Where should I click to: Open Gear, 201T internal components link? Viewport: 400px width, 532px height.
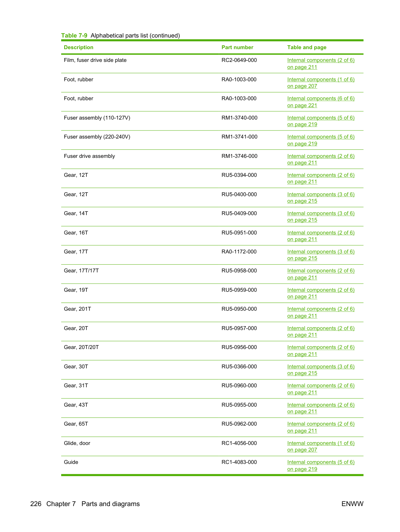click(321, 312)
